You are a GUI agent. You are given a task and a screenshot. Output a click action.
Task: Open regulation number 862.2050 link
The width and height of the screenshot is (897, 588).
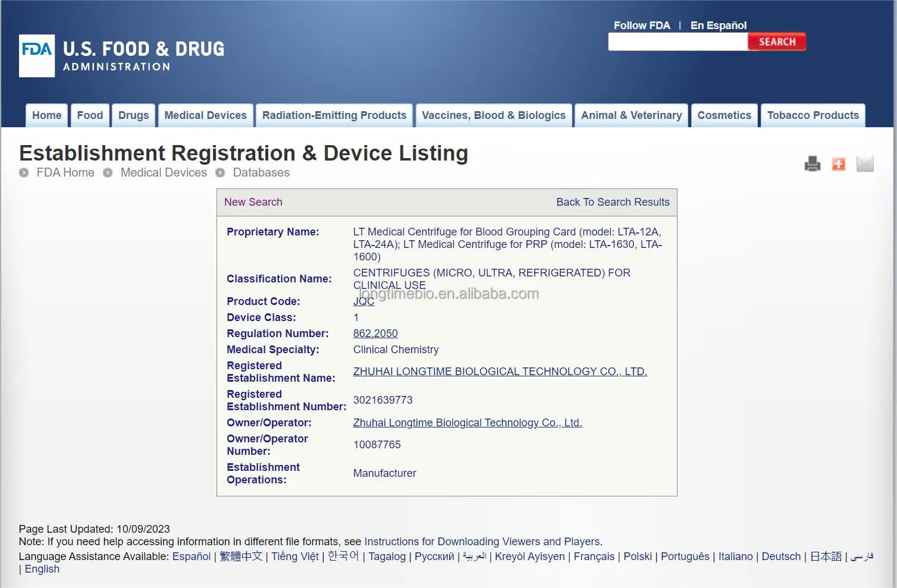tap(375, 334)
